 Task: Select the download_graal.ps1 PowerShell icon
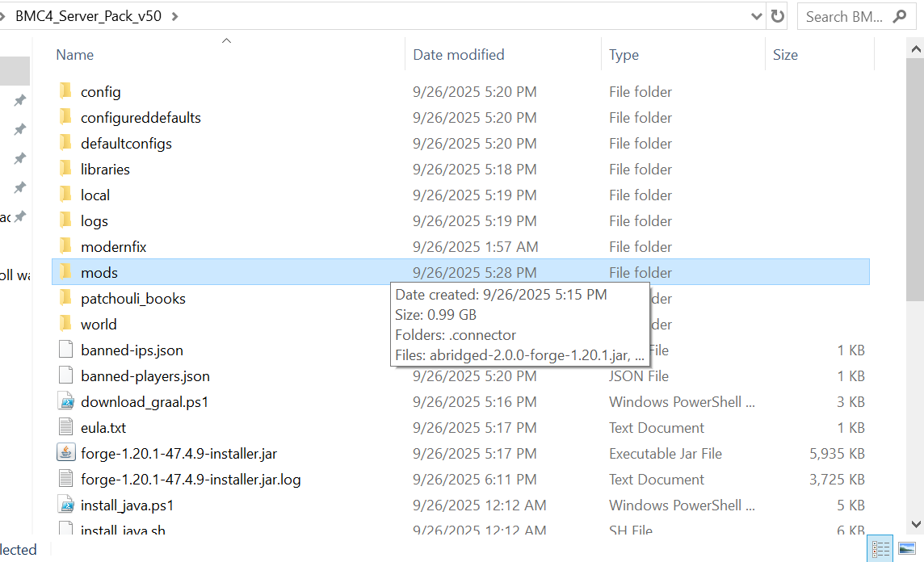point(65,401)
